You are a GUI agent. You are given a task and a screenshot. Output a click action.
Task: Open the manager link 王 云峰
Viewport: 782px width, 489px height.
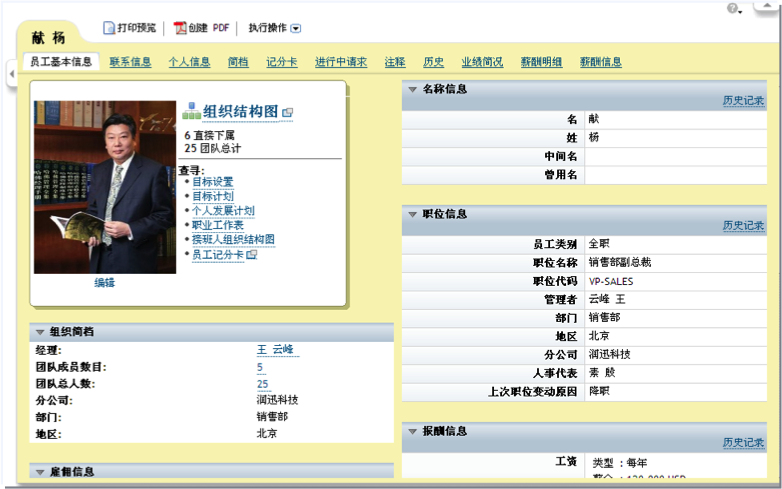277,350
